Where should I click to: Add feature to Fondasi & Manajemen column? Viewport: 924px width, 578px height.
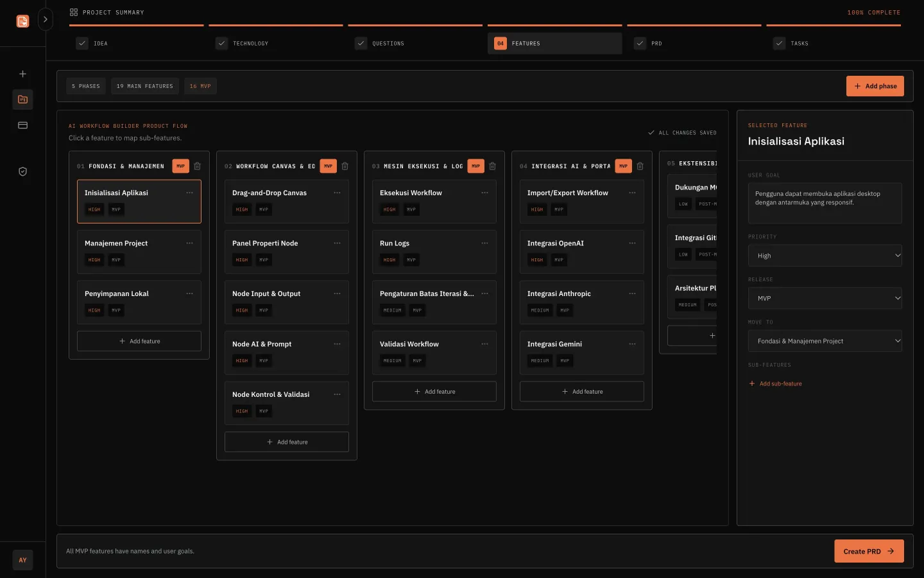pyautogui.click(x=139, y=341)
